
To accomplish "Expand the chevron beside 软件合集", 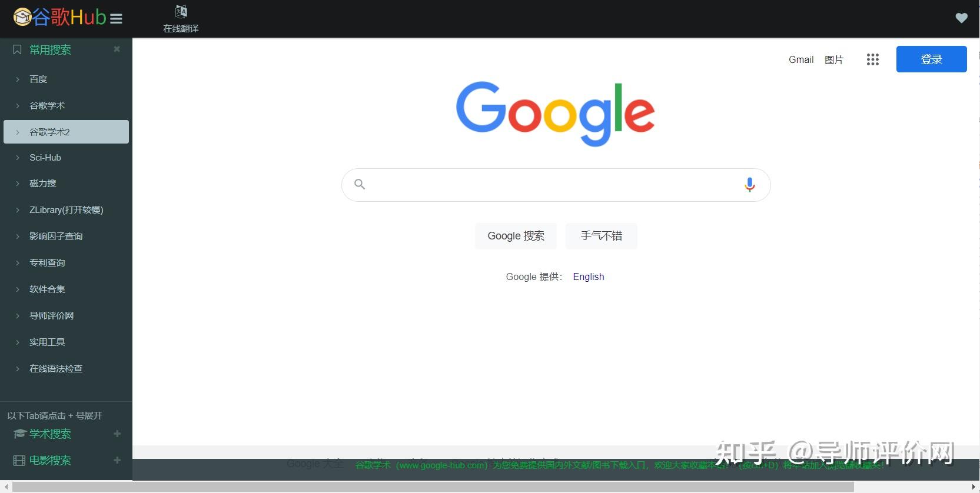I will [x=17, y=289].
